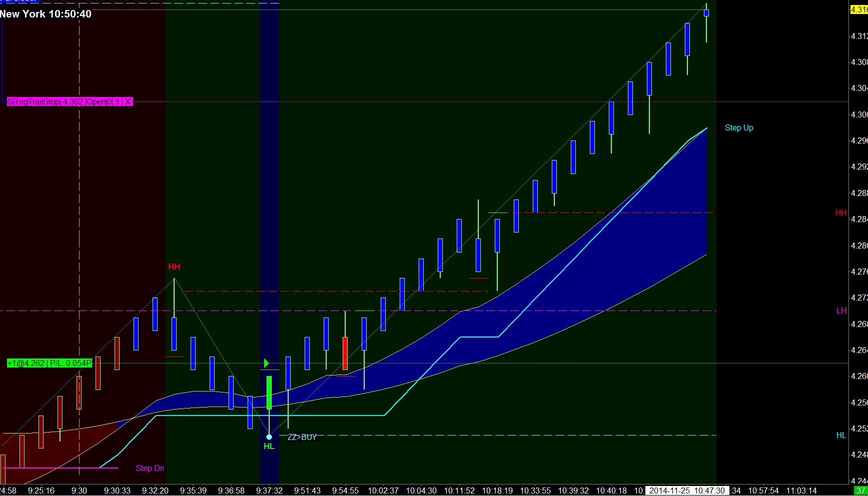Select the most recent candle at the chart high
This screenshot has width=868, height=496.
click(x=706, y=13)
